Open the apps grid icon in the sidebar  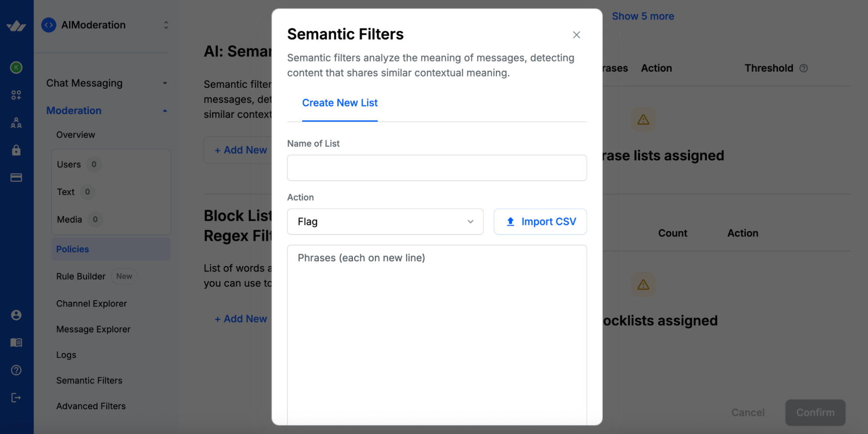(16, 95)
